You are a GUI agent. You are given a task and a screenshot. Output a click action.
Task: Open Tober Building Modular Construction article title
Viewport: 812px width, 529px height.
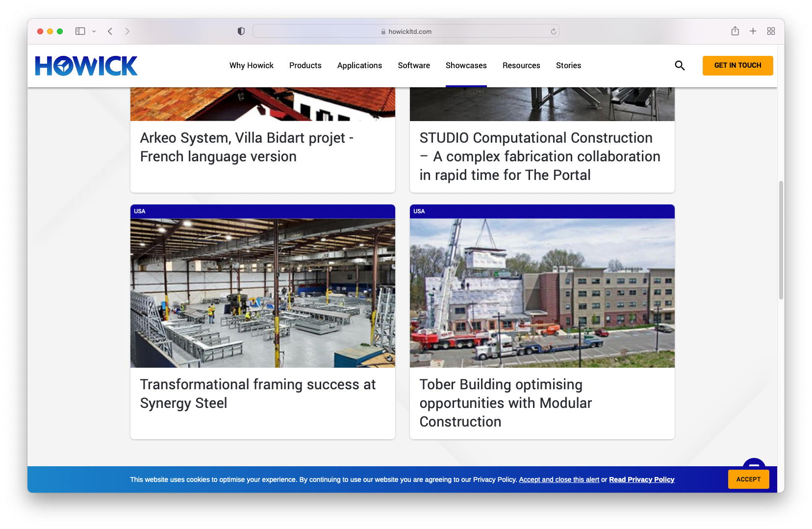[x=506, y=403]
